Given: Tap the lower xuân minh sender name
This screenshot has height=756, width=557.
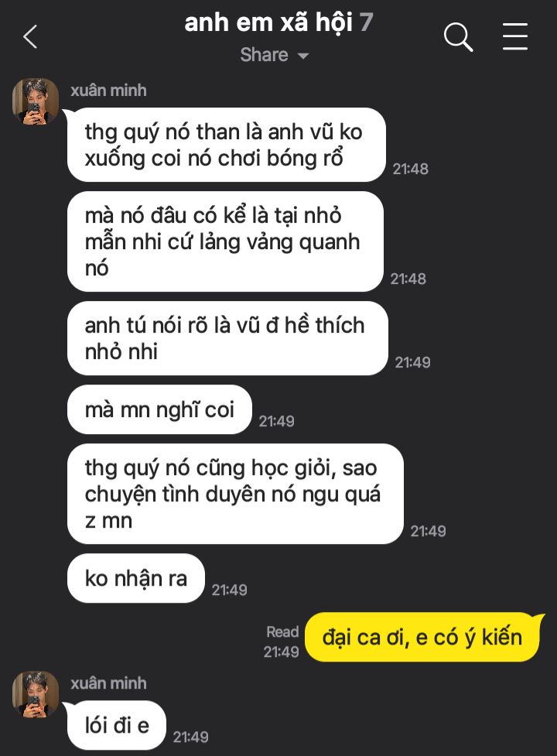Looking at the screenshot, I should (108, 682).
